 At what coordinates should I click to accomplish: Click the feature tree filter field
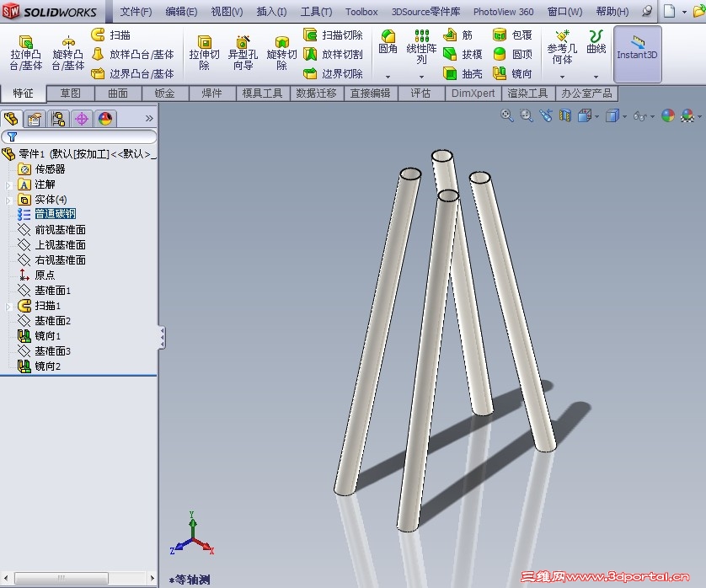click(79, 136)
